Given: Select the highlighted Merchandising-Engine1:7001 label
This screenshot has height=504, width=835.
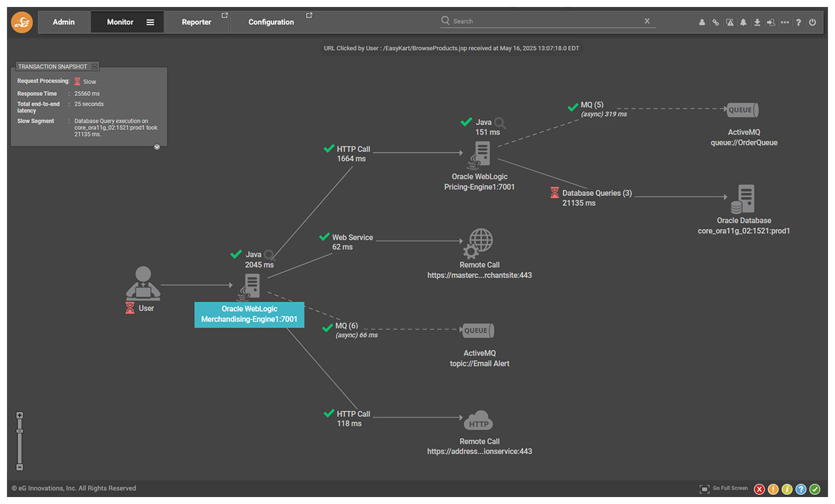Looking at the screenshot, I should [x=249, y=314].
